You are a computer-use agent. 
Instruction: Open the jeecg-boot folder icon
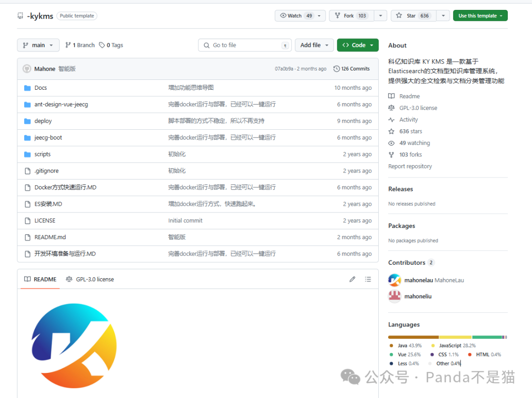[28, 138]
